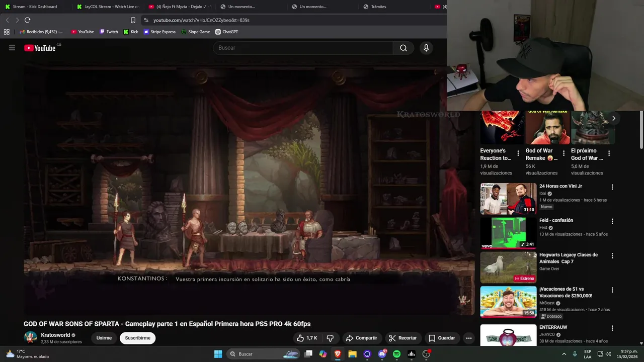644x362 pixels.
Task: Open the Kratosworld channel name link
Action: click(x=55, y=335)
